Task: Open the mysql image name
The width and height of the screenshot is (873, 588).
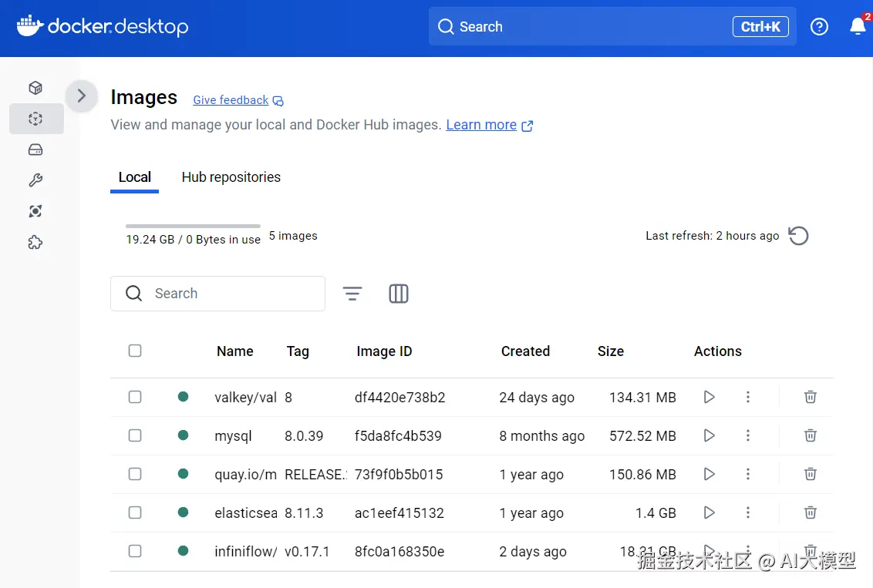Action: pos(233,437)
